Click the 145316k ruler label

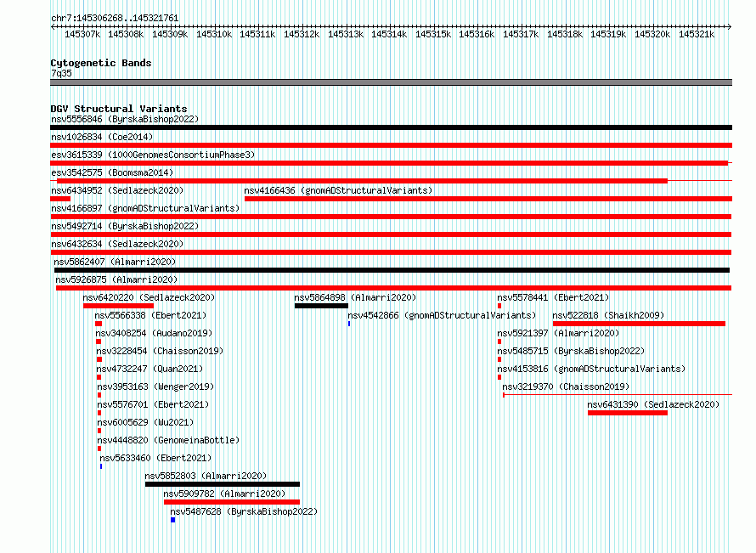477,34
